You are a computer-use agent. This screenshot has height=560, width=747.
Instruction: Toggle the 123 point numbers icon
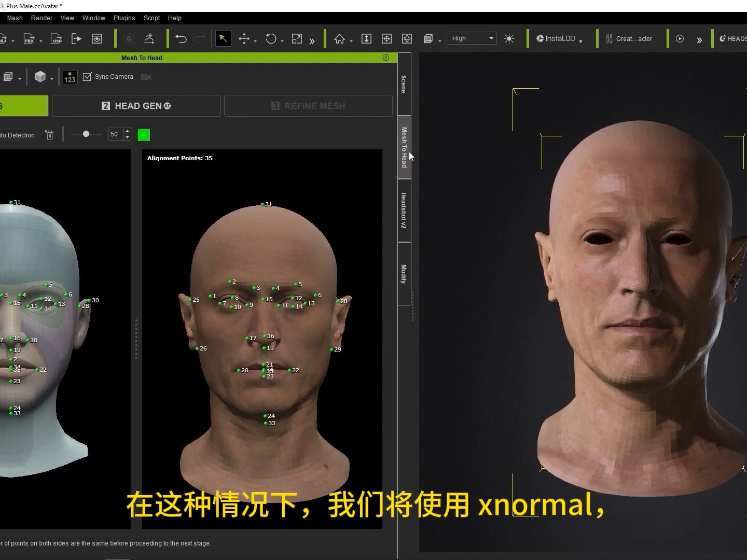tap(70, 77)
